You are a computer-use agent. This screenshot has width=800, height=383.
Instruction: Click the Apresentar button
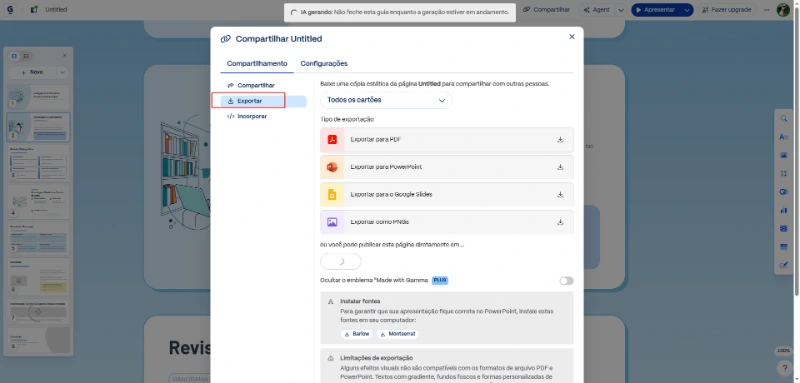coord(657,10)
